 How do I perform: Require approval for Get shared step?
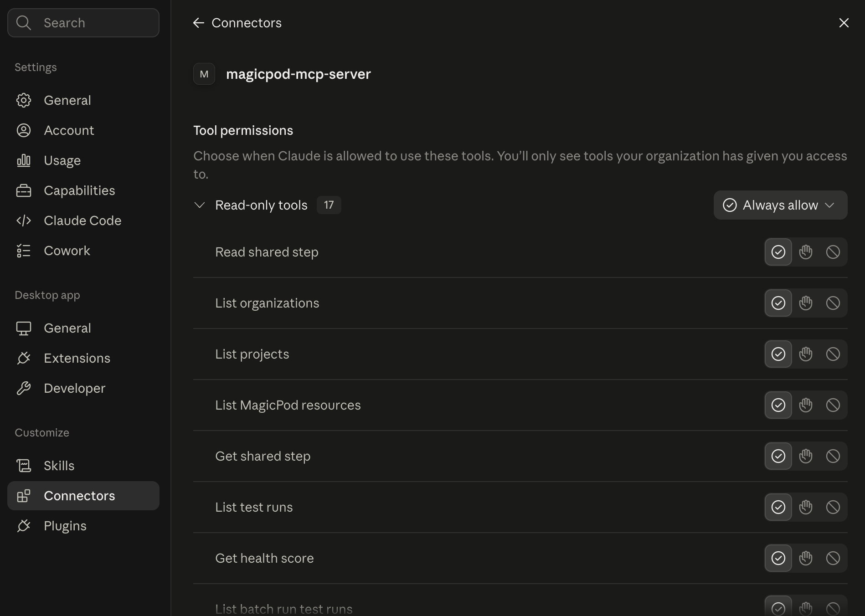pos(806,456)
